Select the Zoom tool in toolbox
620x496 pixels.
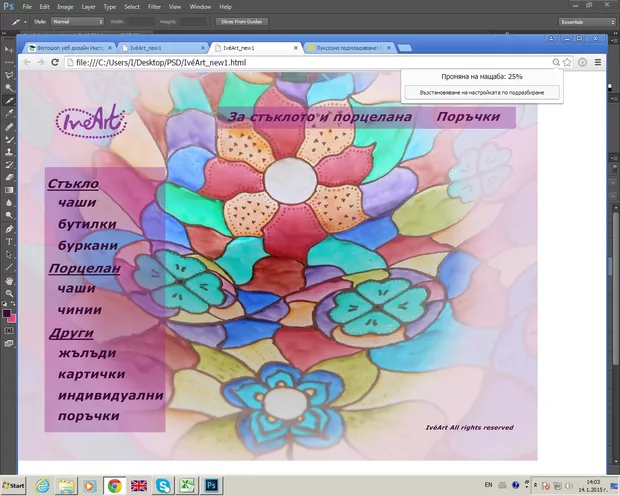[9, 293]
